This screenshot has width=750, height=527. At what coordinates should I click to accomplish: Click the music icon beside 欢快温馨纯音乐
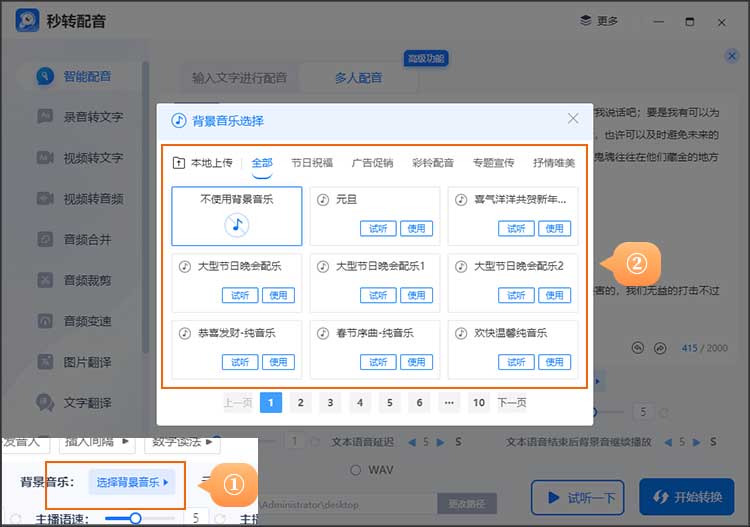(x=461, y=333)
